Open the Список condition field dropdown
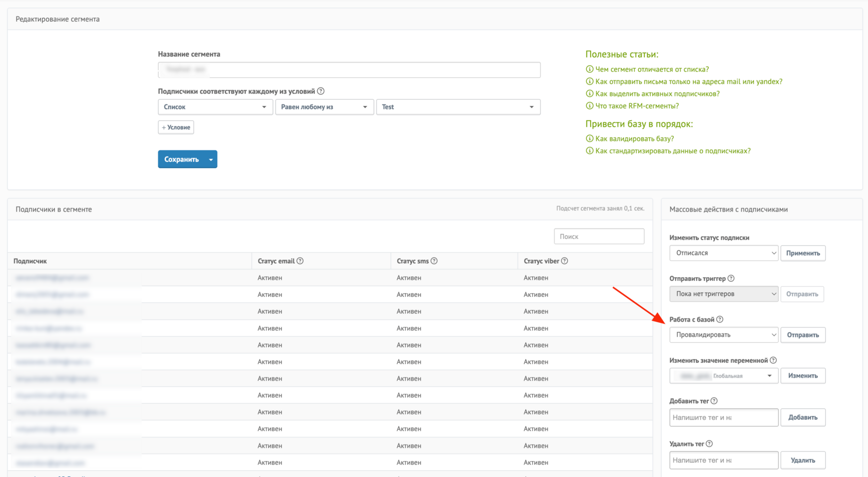Viewport: 868px width, 477px height. click(x=215, y=107)
